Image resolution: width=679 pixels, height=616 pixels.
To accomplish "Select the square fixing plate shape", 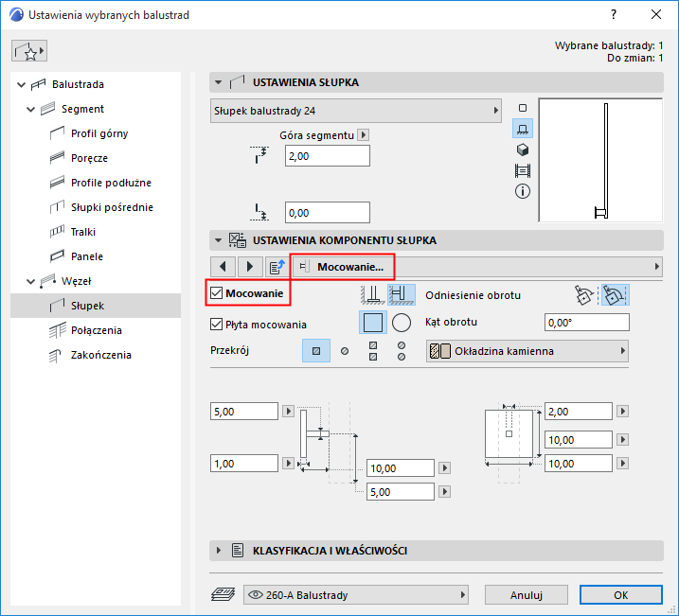I will [x=374, y=323].
